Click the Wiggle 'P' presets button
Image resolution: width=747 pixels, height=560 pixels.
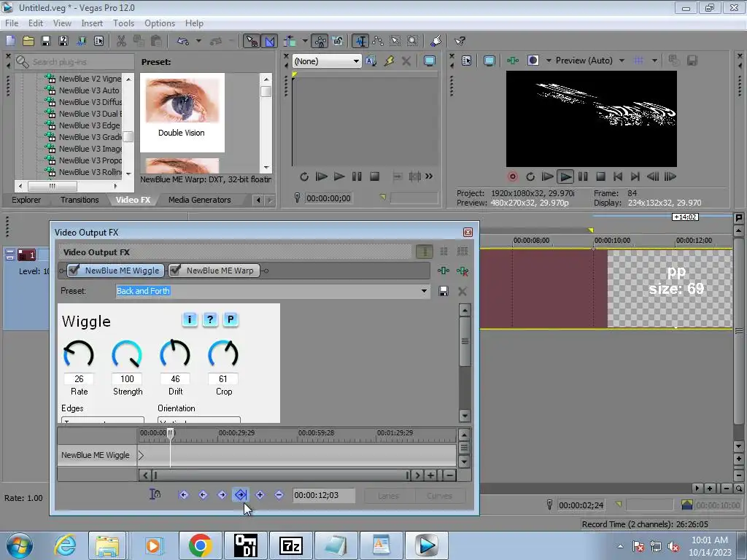coord(231,319)
